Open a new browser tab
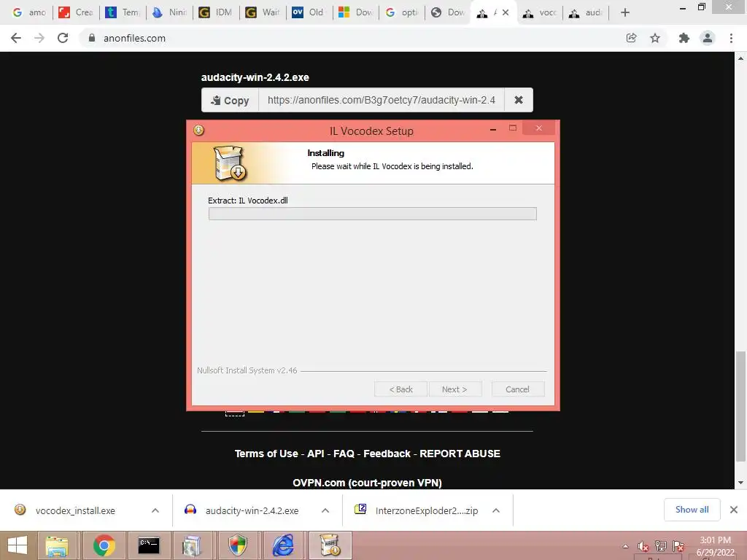The height and width of the screenshot is (560, 747). (x=625, y=12)
